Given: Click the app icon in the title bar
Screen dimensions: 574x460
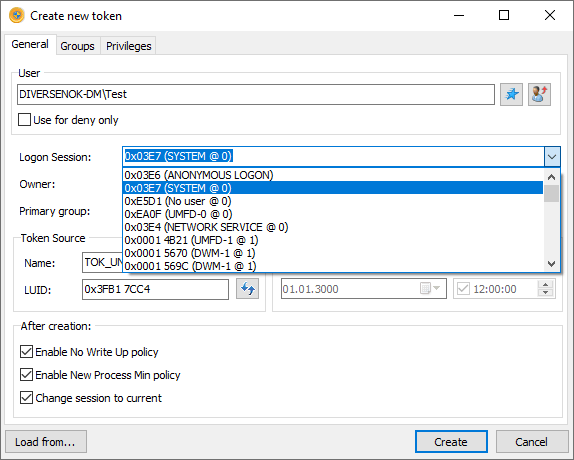Looking at the screenshot, I should pyautogui.click(x=17, y=16).
